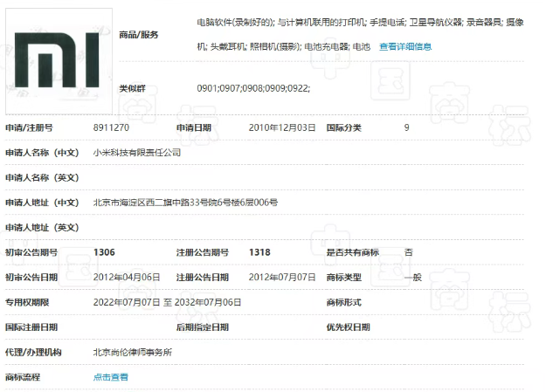Click the preliminary announcement date 2012年04月06日
553x392 pixels.
(x=127, y=277)
